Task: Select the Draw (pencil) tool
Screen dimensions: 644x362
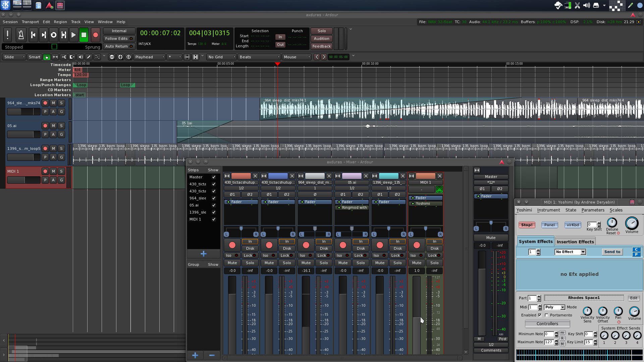Action: point(89,57)
